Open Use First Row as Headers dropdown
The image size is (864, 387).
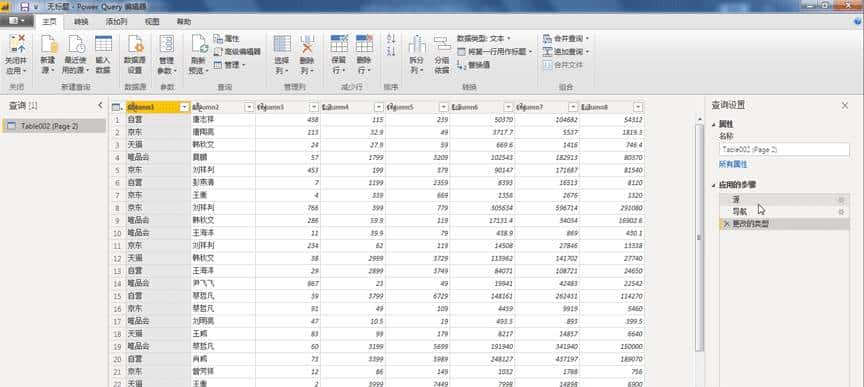click(495, 51)
